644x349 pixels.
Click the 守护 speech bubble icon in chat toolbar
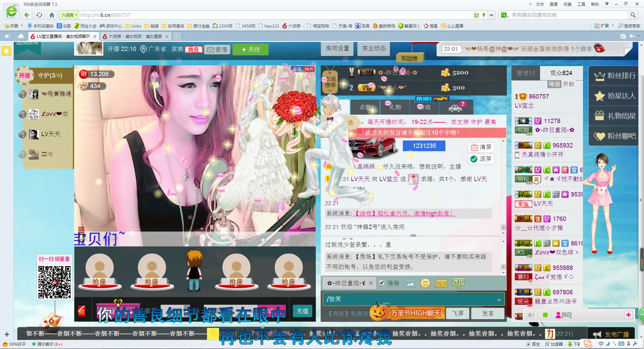tap(458, 283)
